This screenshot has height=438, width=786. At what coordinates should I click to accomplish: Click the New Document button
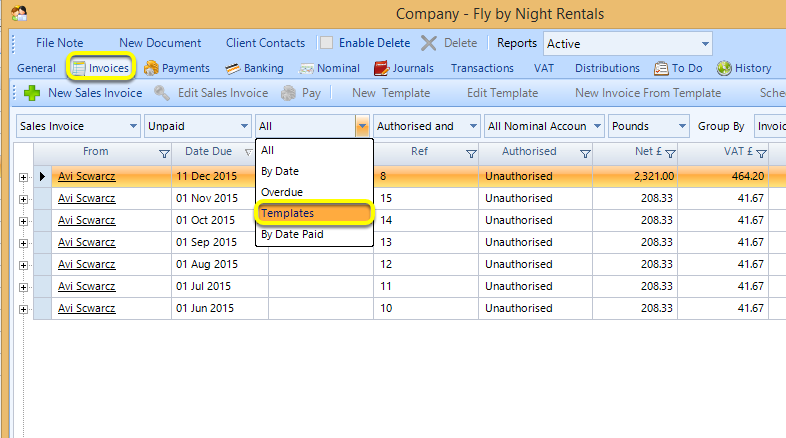pos(160,43)
